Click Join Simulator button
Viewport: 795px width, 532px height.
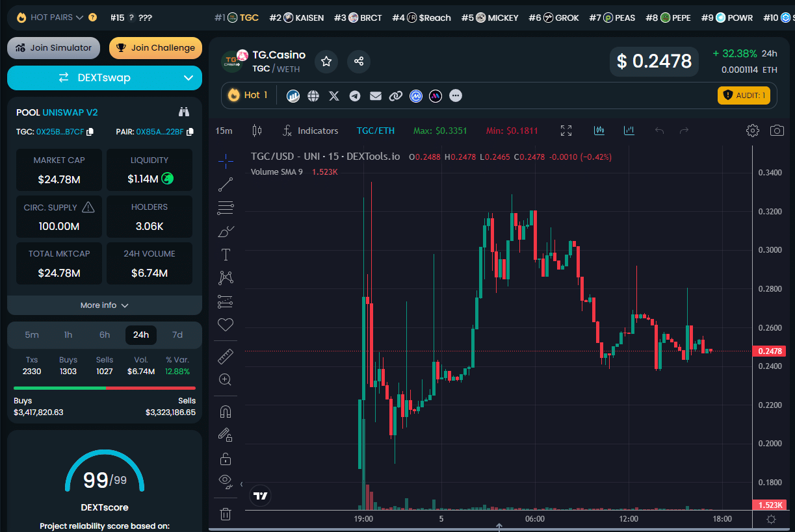54,47
